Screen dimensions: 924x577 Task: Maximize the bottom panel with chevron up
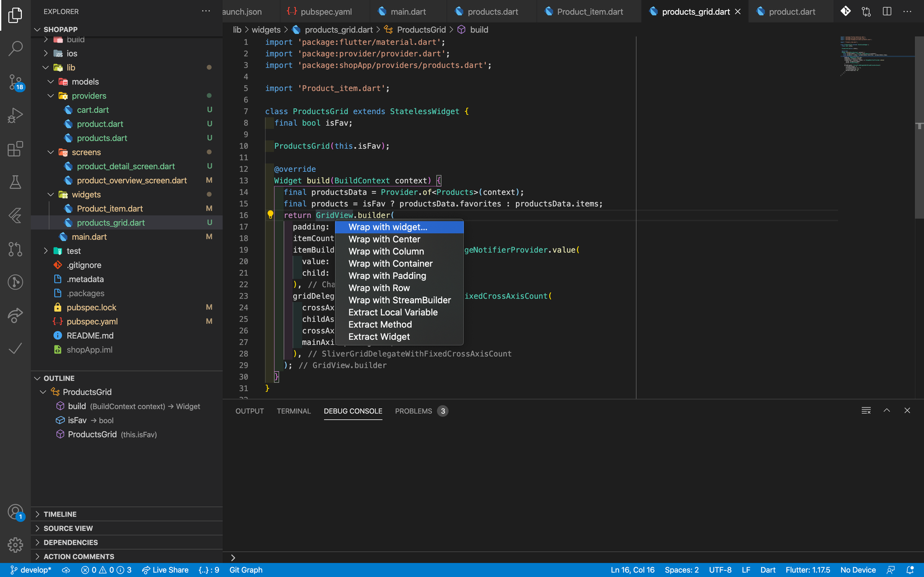pyautogui.click(x=886, y=411)
